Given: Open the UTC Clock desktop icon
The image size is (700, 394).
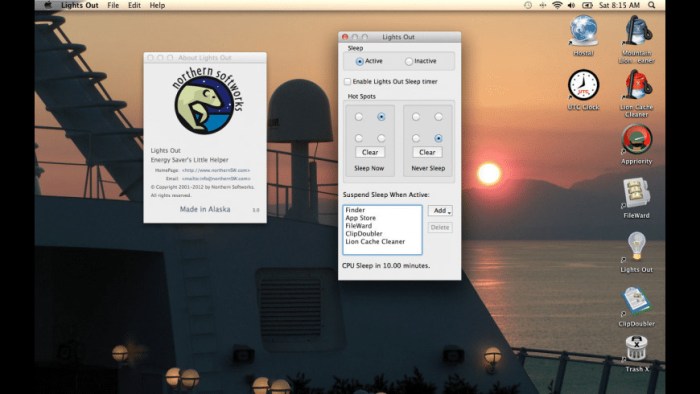Looking at the screenshot, I should coord(583,85).
